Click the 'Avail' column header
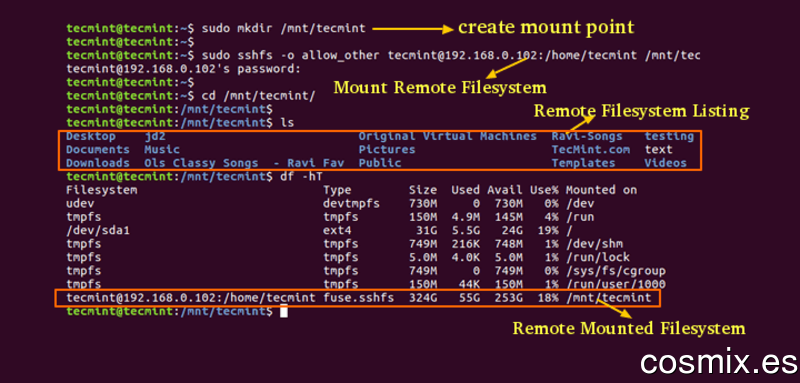The height and width of the screenshot is (383, 800). coord(505,190)
